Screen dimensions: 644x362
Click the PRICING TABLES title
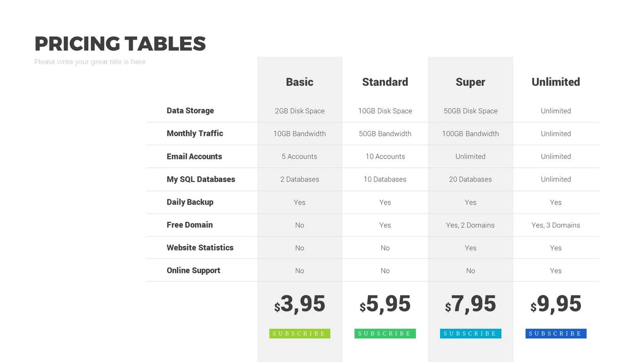[120, 44]
